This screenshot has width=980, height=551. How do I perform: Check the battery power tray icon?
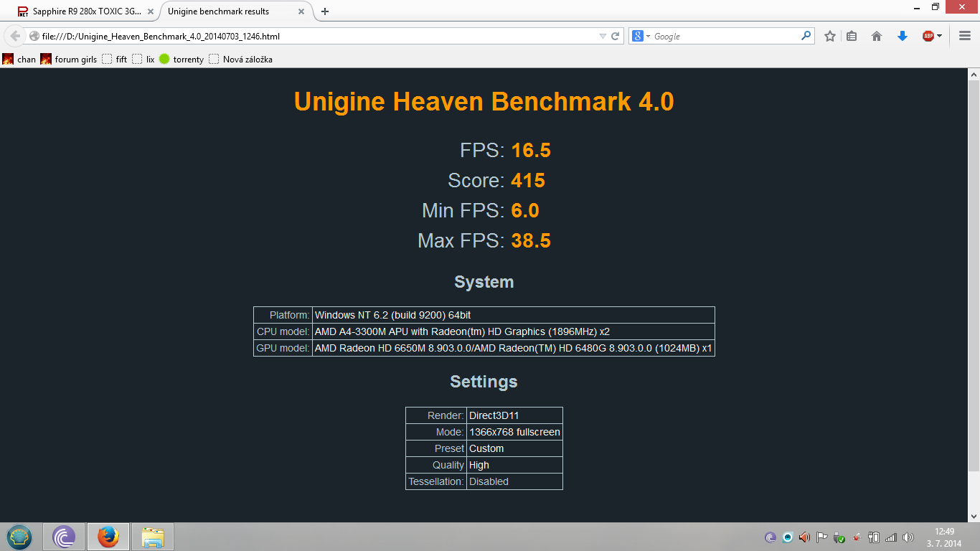(874, 537)
